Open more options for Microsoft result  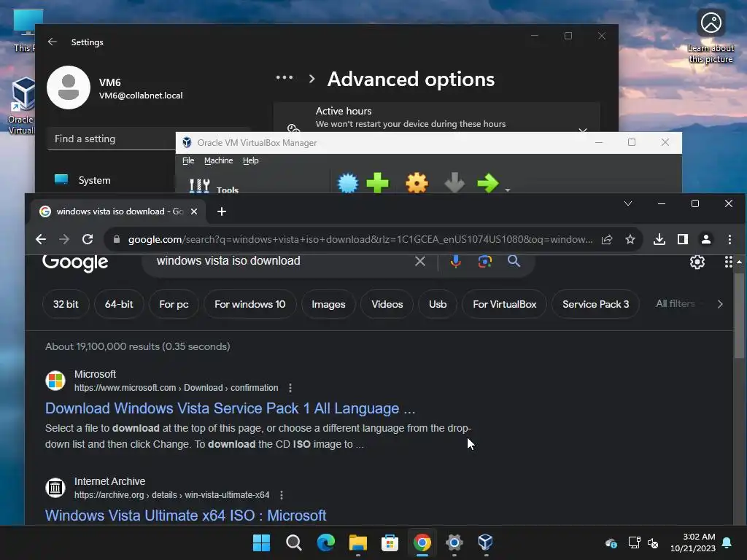pos(290,388)
